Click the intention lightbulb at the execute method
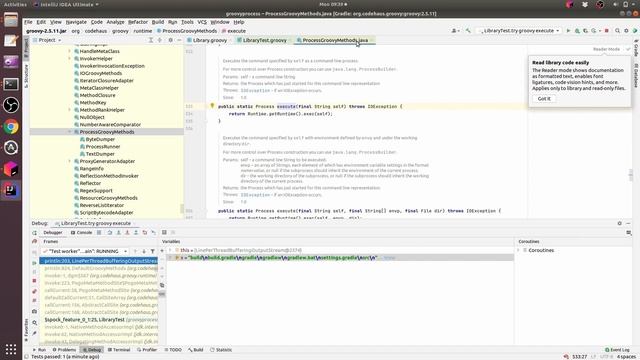The width and height of the screenshot is (640, 360). [x=212, y=106]
